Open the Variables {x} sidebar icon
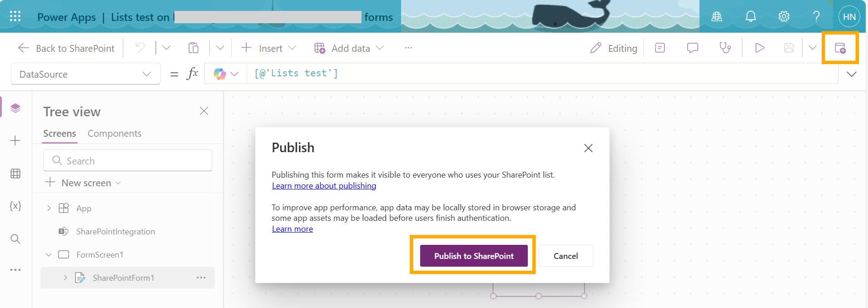The width and height of the screenshot is (868, 308). [15, 206]
